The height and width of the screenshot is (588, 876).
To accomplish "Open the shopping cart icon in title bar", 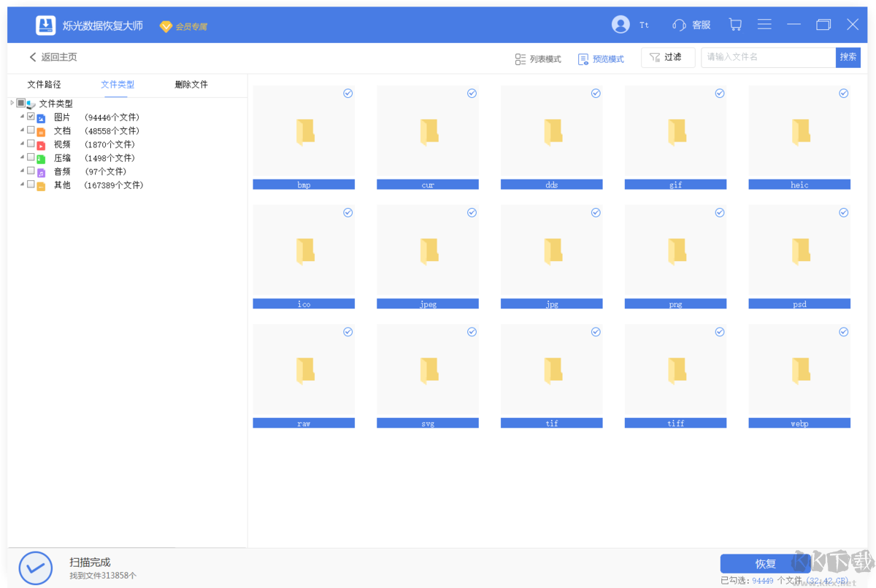I will tap(735, 24).
